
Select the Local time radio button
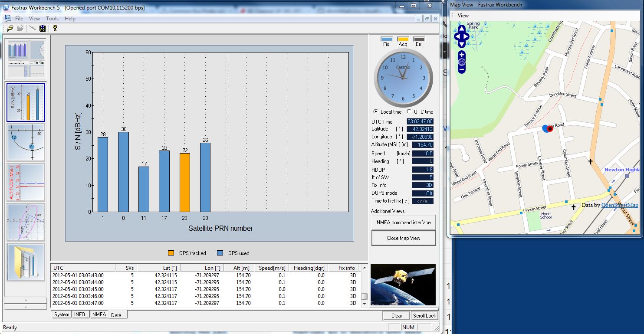pyautogui.click(x=376, y=112)
